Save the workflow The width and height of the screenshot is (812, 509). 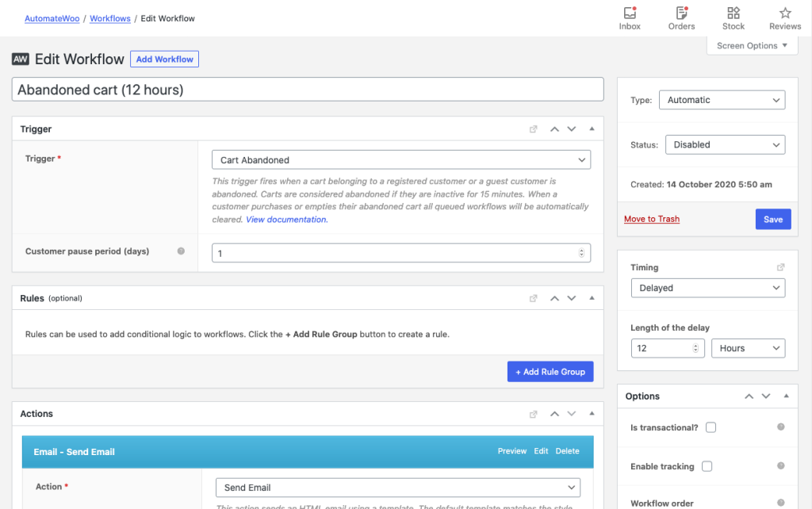tap(772, 219)
